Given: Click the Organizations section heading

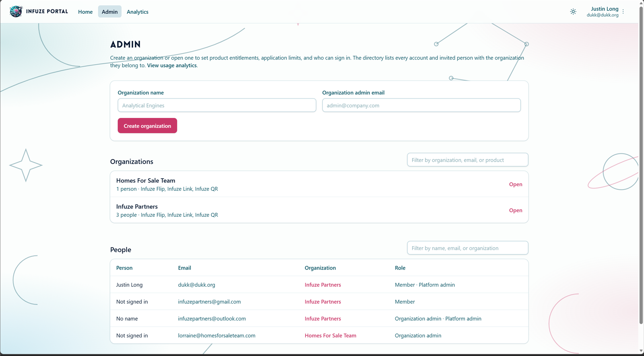Looking at the screenshot, I should click(132, 162).
